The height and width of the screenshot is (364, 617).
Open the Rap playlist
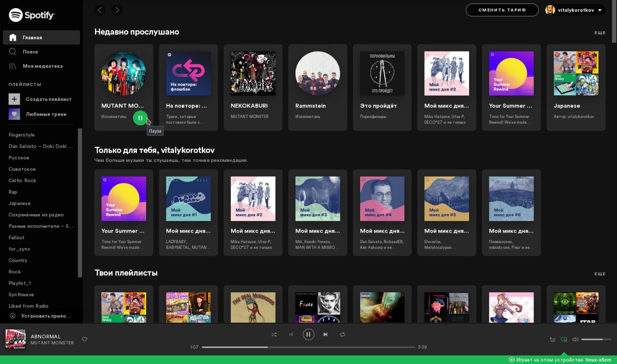click(x=13, y=192)
